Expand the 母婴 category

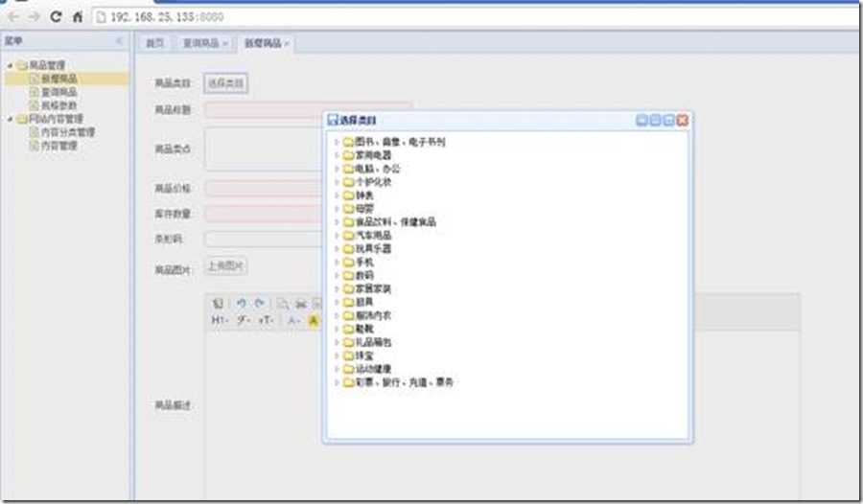pos(337,209)
